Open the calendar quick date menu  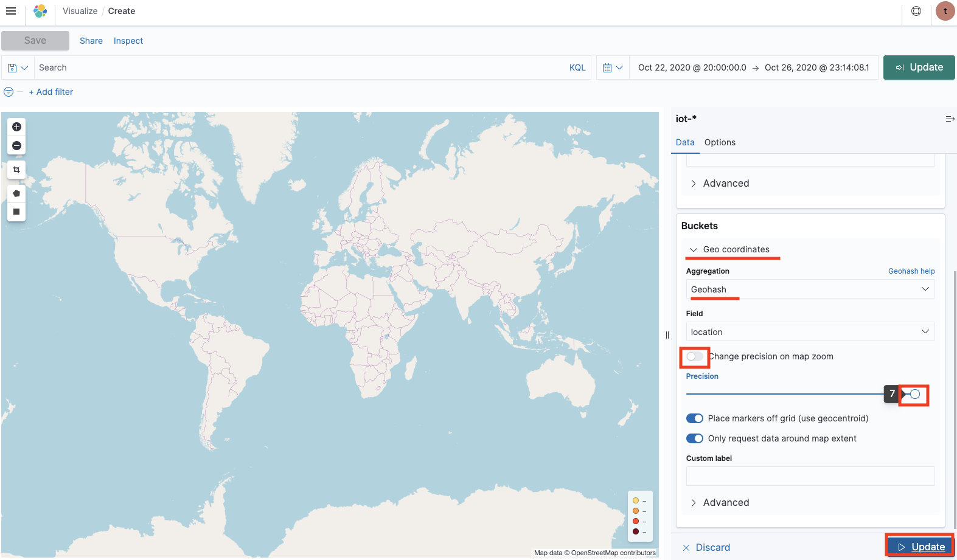click(x=613, y=67)
